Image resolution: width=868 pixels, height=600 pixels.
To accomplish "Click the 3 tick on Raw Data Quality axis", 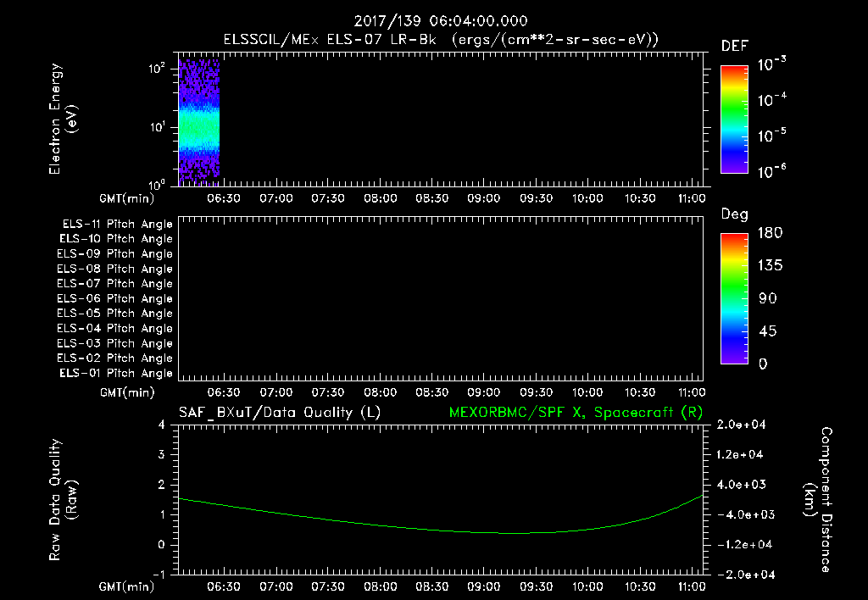I will [x=162, y=455].
